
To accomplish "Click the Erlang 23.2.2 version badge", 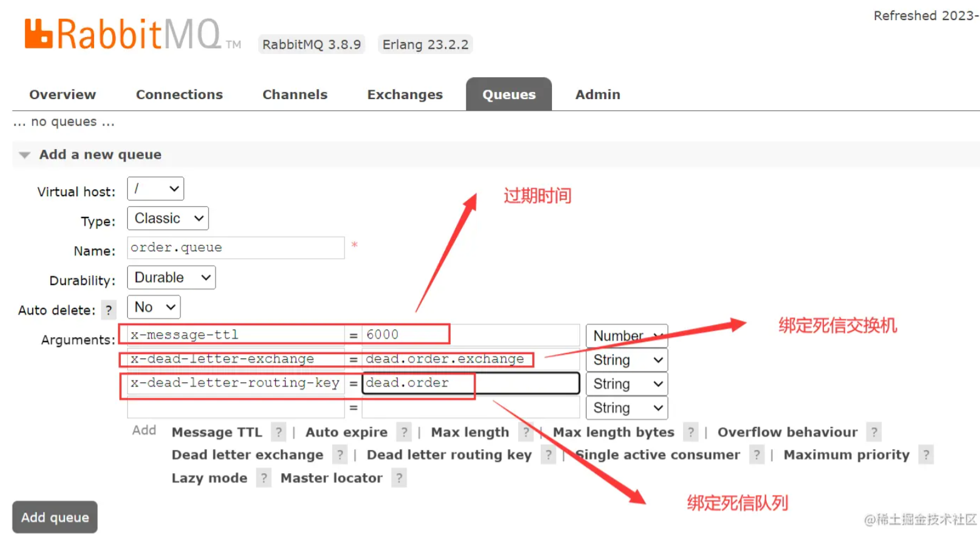I will click(425, 44).
